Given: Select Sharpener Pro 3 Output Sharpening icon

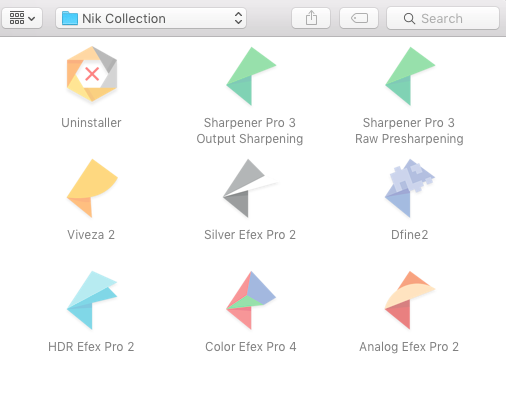Looking at the screenshot, I should click(251, 76).
